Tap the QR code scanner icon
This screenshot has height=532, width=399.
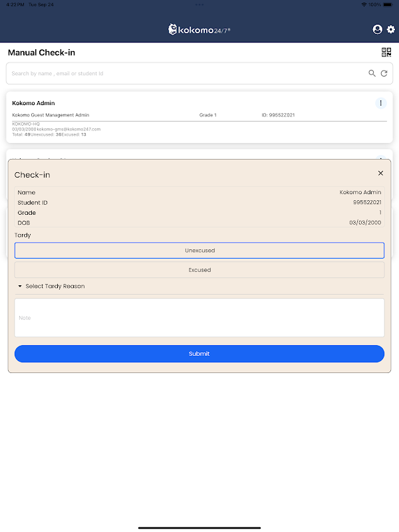(386, 53)
